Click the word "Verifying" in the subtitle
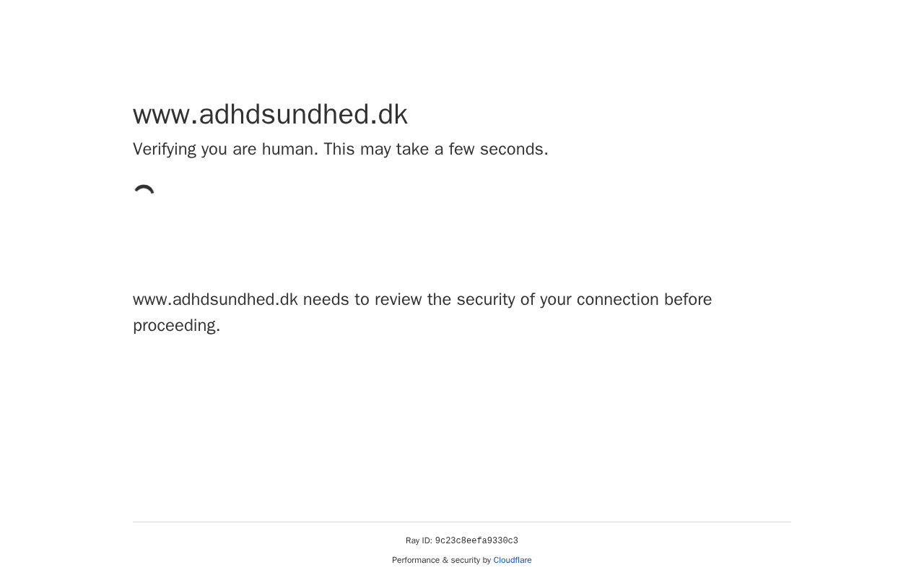 pos(165,150)
